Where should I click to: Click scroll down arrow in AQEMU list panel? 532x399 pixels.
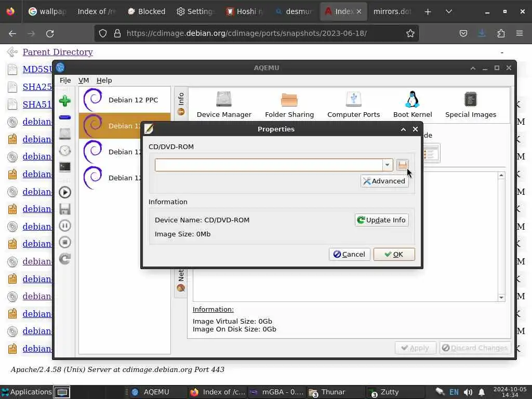pos(501,298)
